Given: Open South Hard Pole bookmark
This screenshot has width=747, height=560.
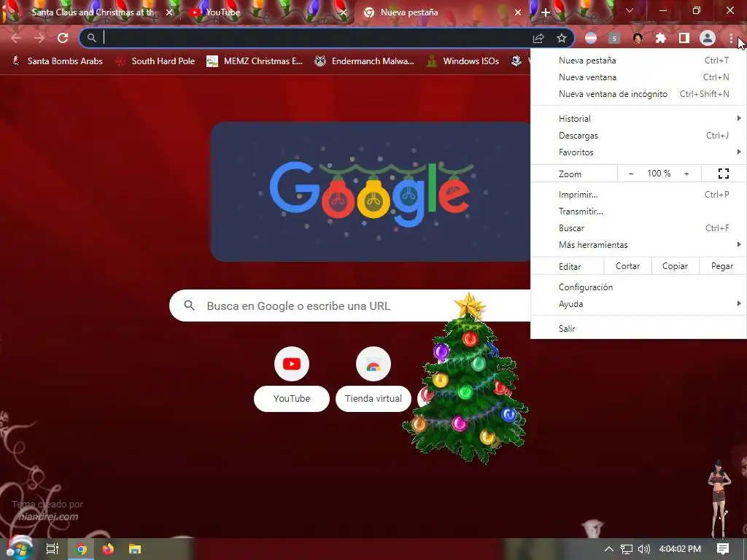Looking at the screenshot, I should [155, 61].
